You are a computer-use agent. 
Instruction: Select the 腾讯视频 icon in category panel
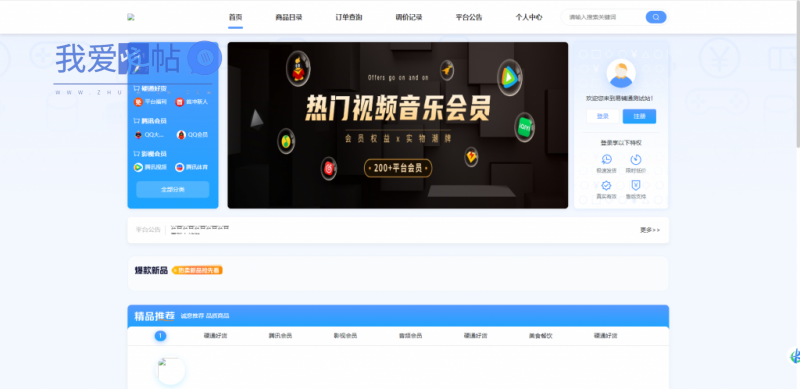[138, 167]
